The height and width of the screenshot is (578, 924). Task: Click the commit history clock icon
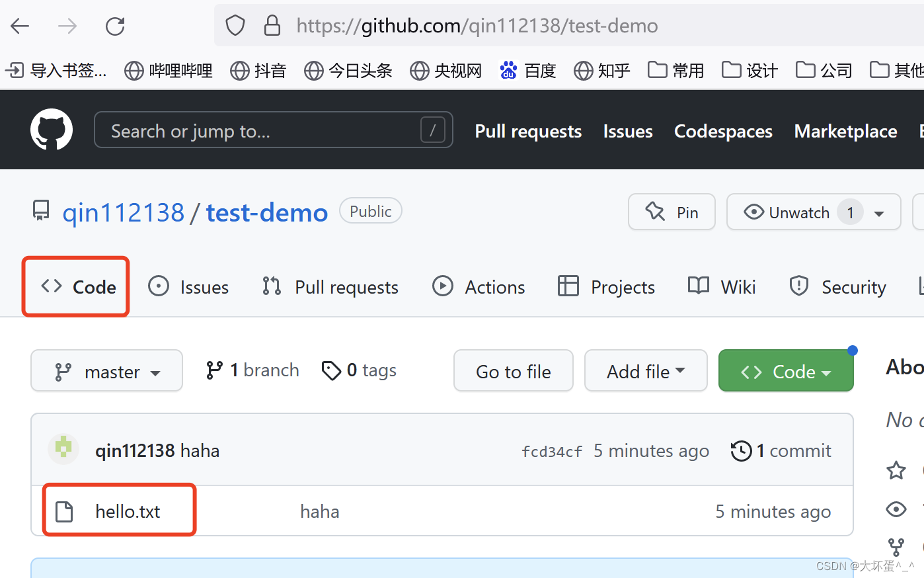[742, 451]
